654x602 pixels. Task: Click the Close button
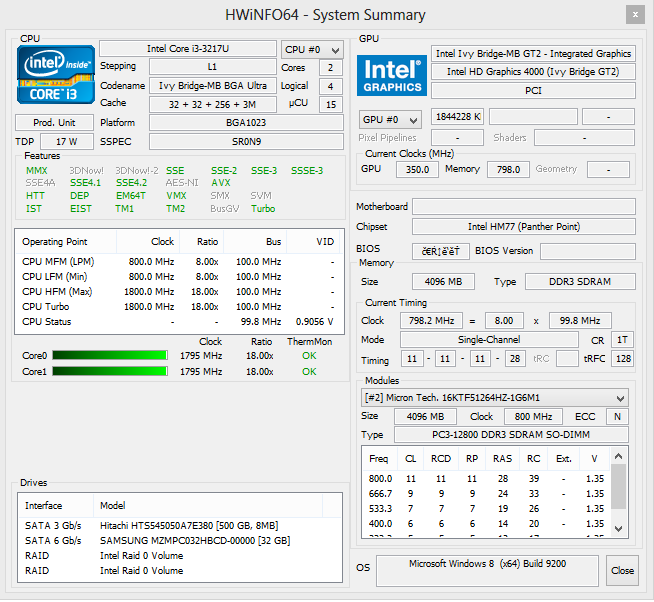622,570
